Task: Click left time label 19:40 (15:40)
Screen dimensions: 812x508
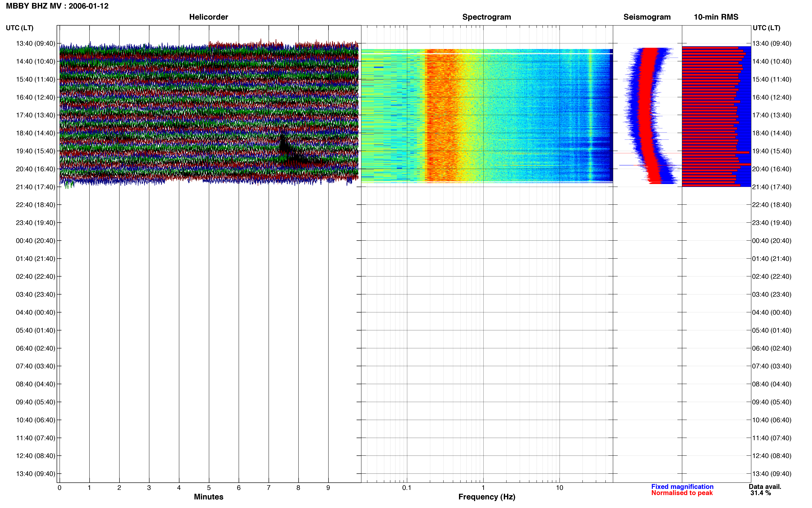Action: (36, 151)
